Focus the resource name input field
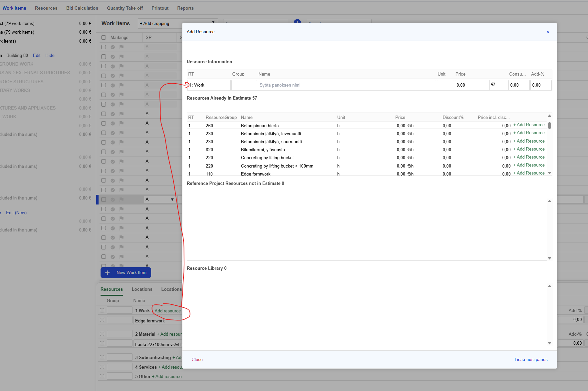This screenshot has width=588, height=391. tap(346, 85)
